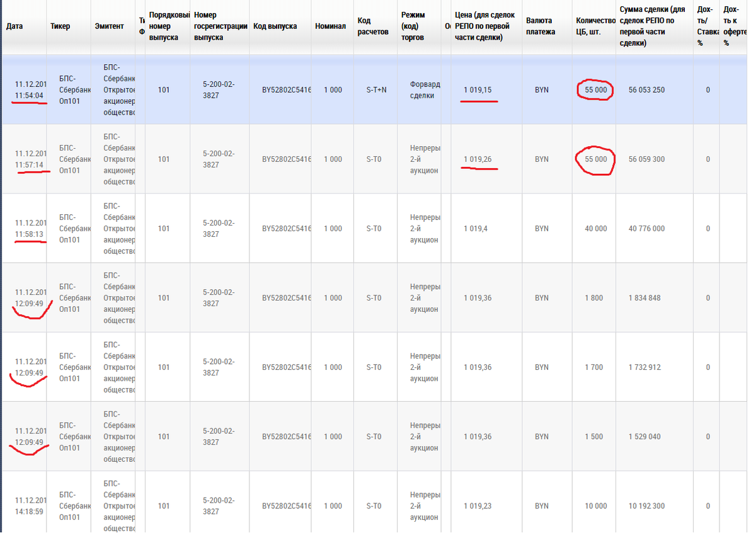The image size is (756, 533).
Task: Click the deal sum 1 732 912
Action: click(644, 367)
